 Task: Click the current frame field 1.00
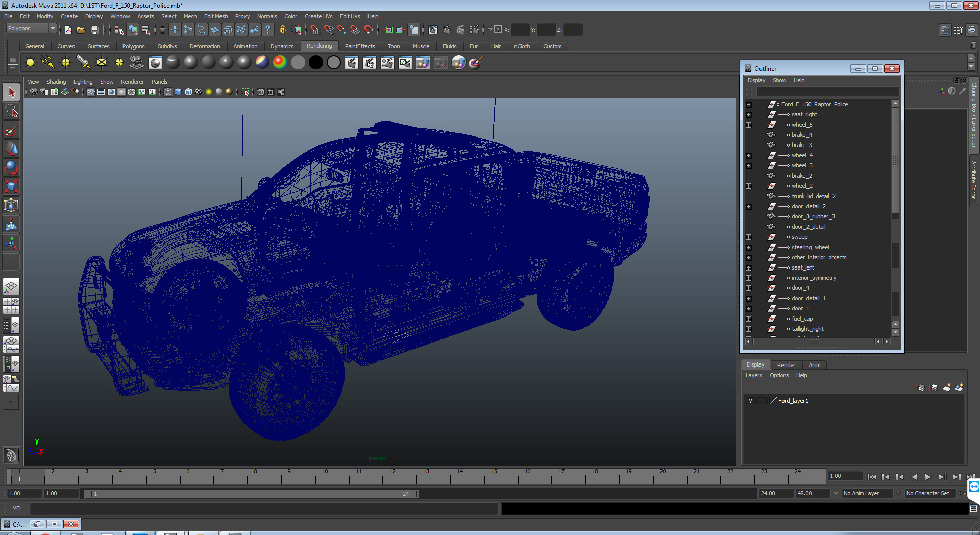pos(845,476)
